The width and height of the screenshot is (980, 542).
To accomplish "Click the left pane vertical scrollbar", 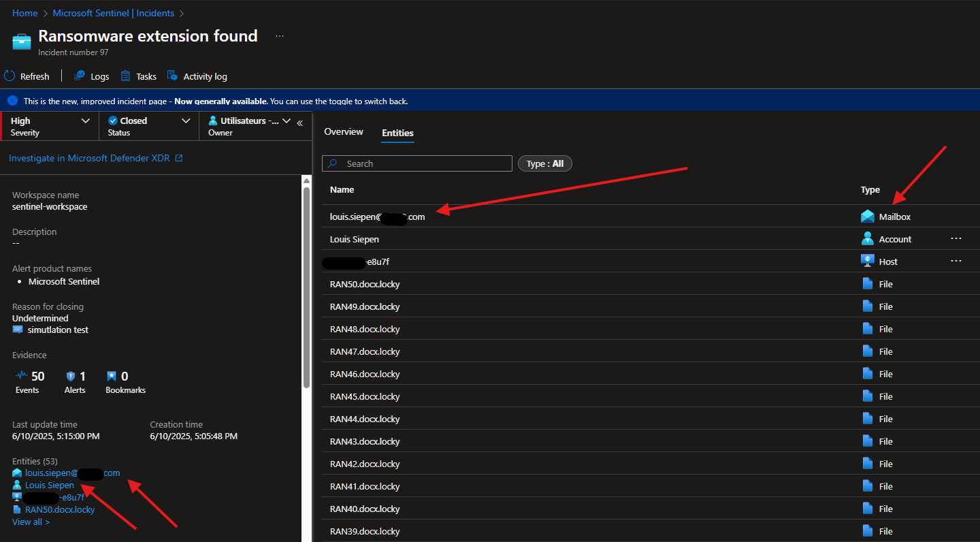I will pos(306,286).
